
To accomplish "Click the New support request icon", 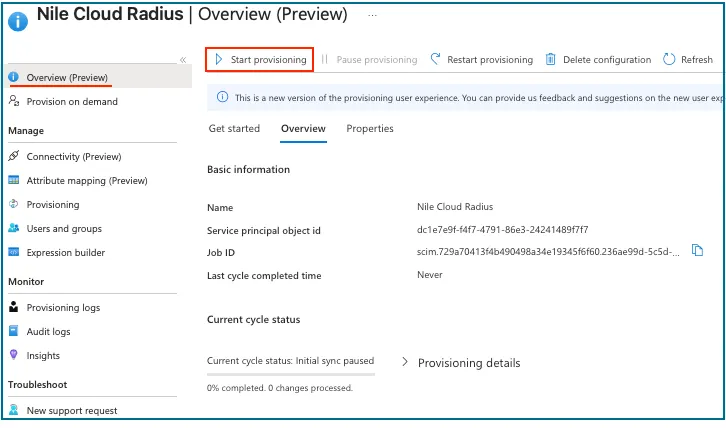I will tap(14, 410).
